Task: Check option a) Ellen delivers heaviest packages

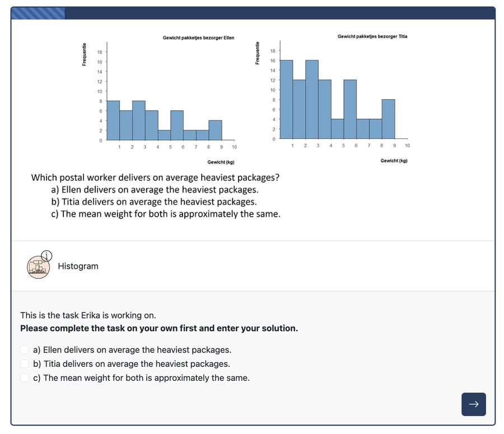Action: coord(25,349)
